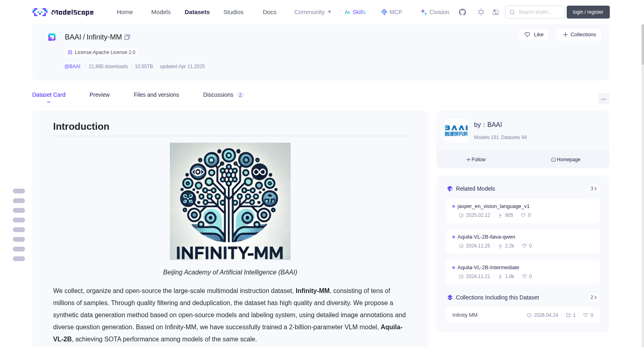Screen dimensions: 644x347
Task: Click the '21,885 downloads' text
Action: tap(108, 66)
